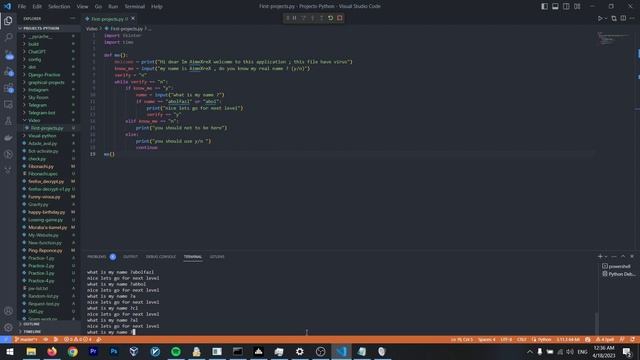Click the Windows Start button

tap(10, 351)
